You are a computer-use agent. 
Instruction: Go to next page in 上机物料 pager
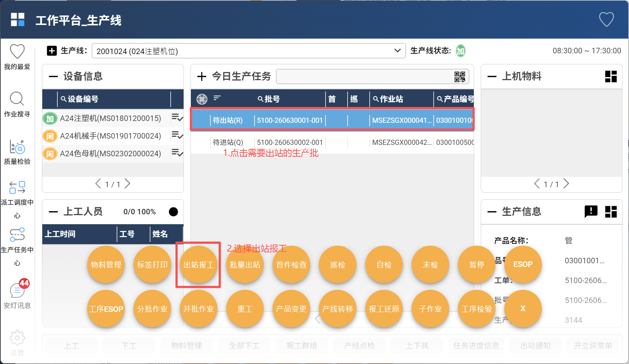[566, 183]
